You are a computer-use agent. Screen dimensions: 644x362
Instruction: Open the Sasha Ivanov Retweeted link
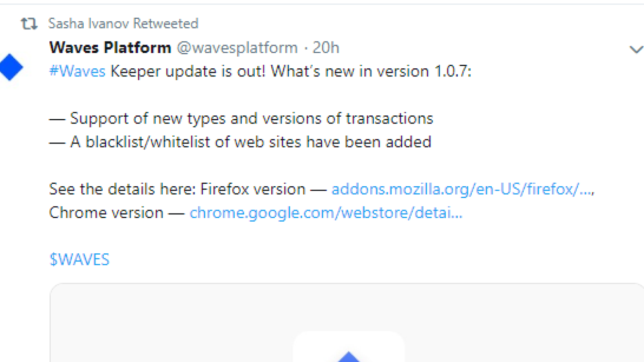point(123,24)
